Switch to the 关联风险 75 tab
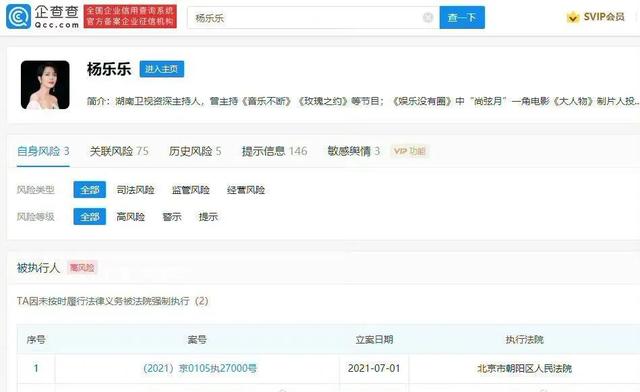The image size is (640, 392). 119,151
